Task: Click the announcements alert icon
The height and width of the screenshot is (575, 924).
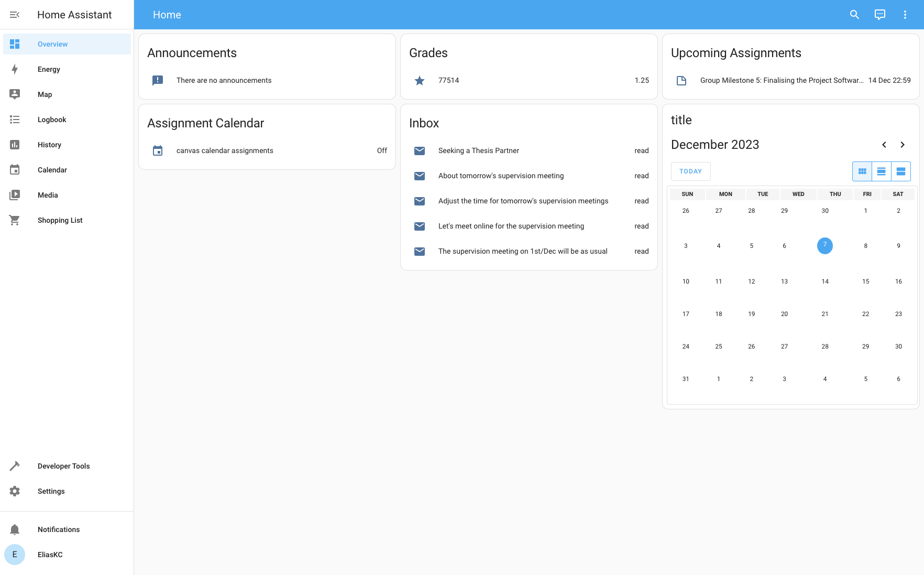Action: (x=158, y=80)
